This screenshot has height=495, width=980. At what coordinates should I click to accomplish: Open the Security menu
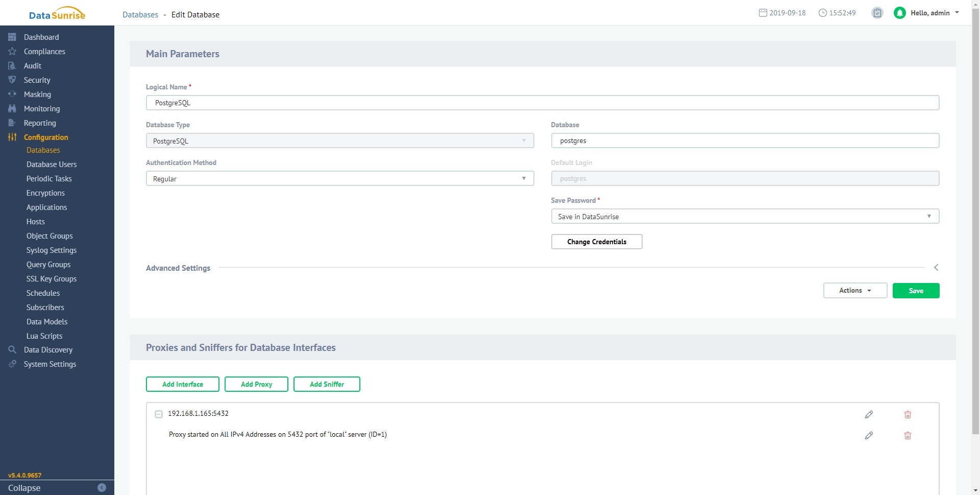[37, 80]
